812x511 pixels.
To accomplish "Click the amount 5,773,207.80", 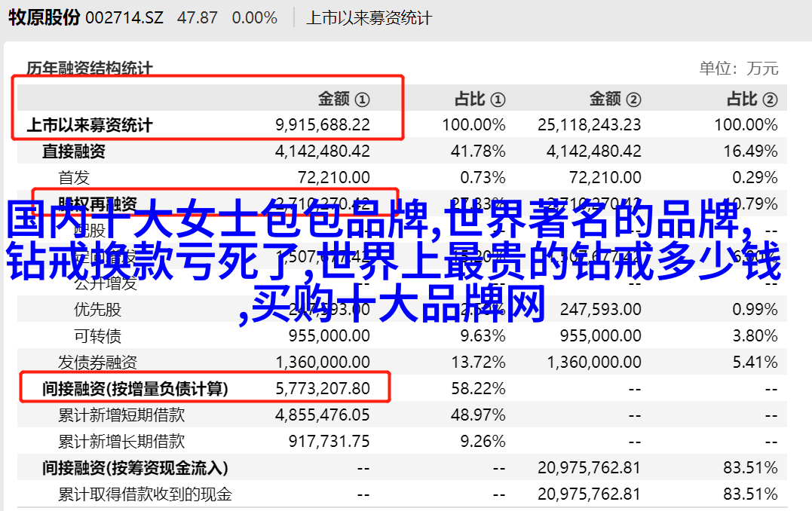I will point(322,389).
